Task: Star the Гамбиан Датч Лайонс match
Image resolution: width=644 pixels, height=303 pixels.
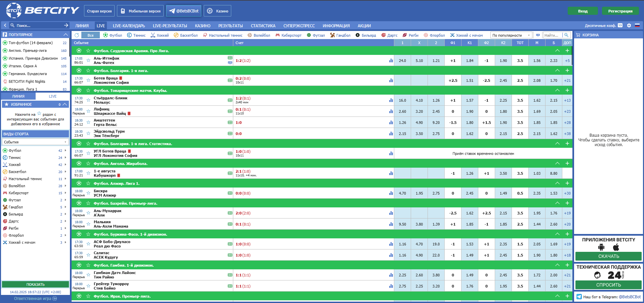Action: [x=88, y=275]
